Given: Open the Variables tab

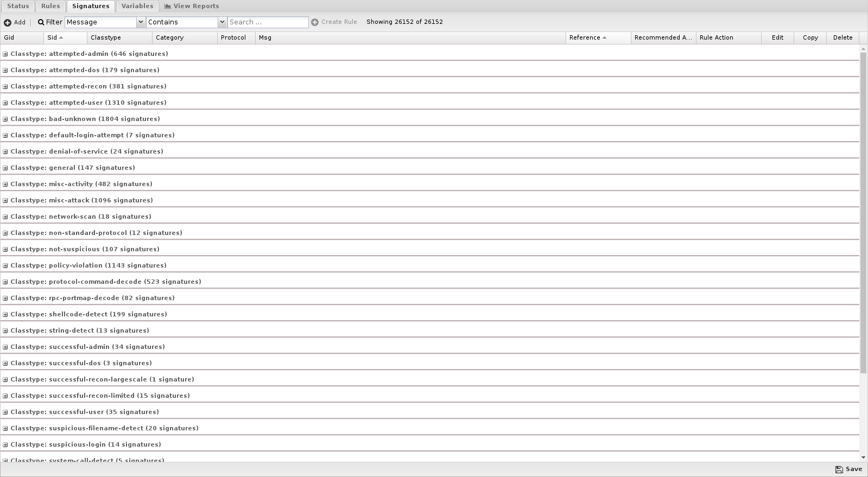Looking at the screenshot, I should [137, 6].
